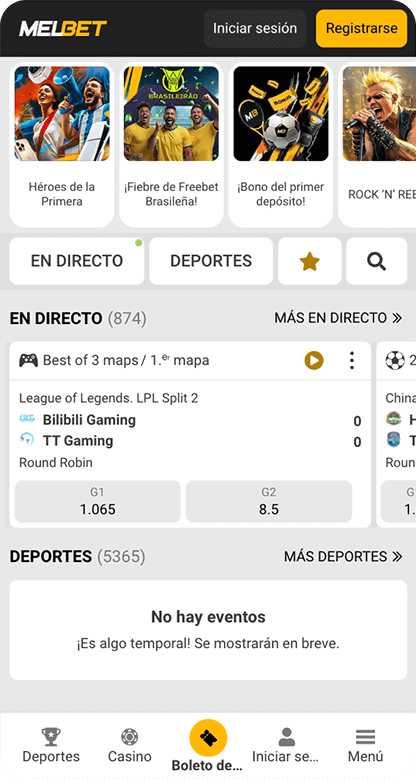
Task: Click the magnifying glass search icon
Action: (x=376, y=261)
